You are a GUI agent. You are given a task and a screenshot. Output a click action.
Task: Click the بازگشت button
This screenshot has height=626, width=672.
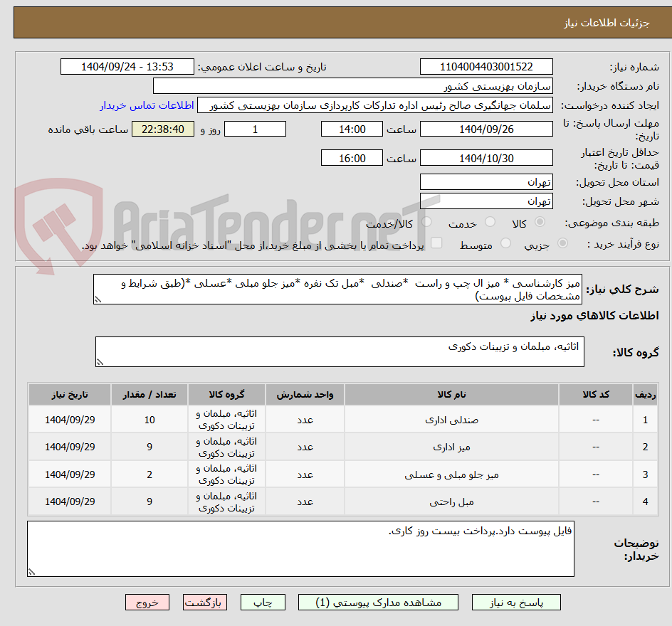(x=205, y=603)
